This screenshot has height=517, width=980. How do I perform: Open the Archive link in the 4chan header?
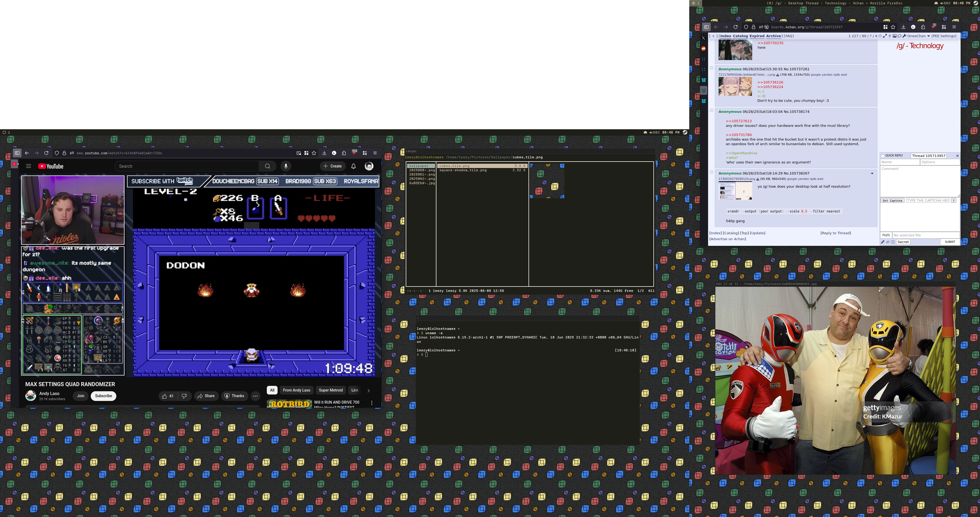[x=773, y=36]
